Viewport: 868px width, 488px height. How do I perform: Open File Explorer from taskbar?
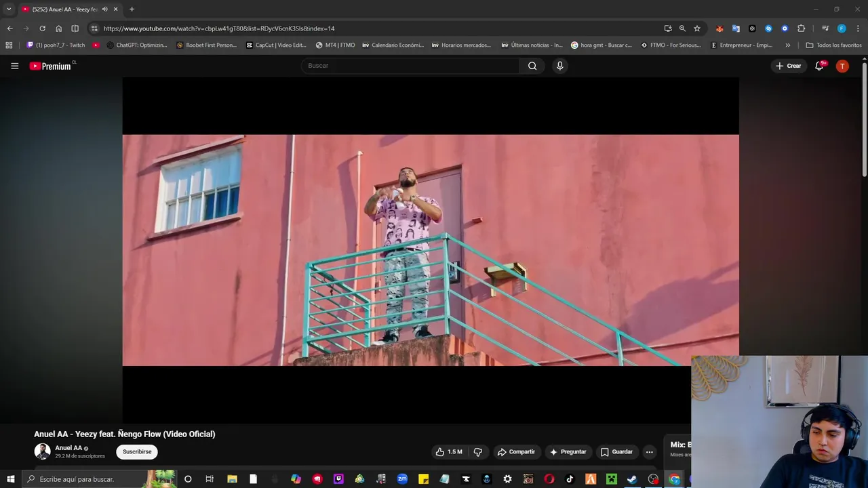tap(232, 479)
